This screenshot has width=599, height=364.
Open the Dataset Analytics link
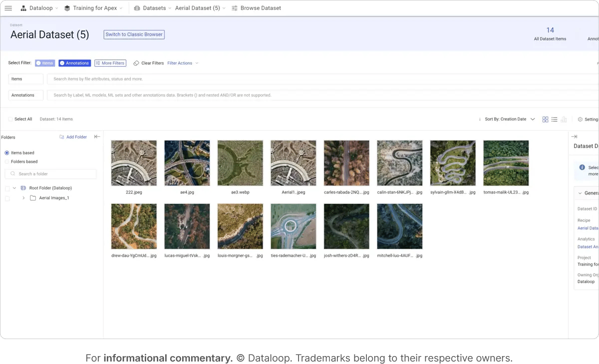[x=588, y=246]
